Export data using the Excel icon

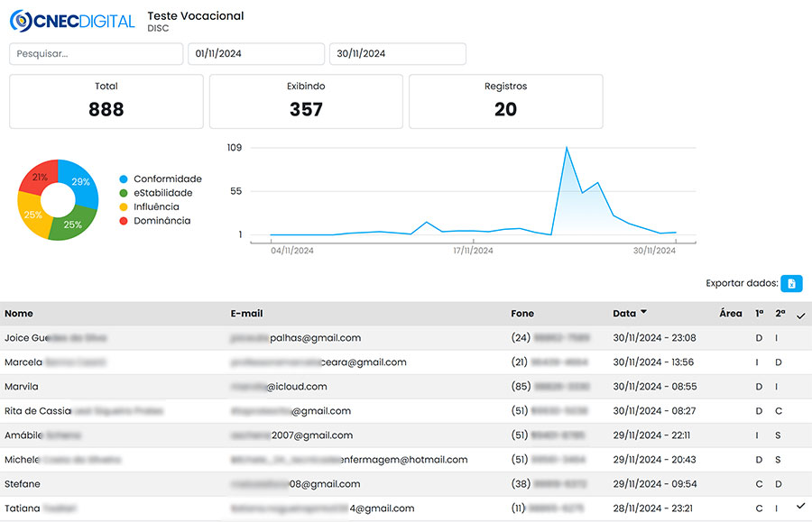point(790,283)
